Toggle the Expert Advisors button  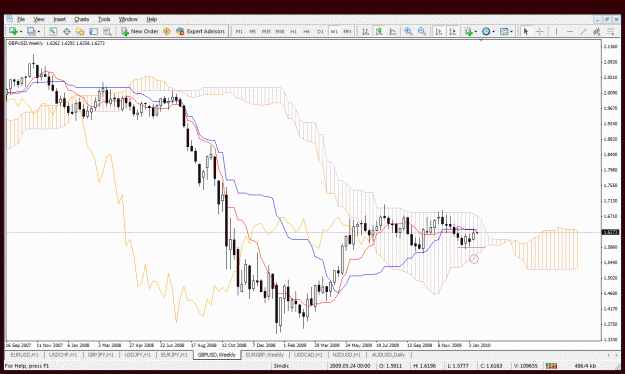point(201,31)
